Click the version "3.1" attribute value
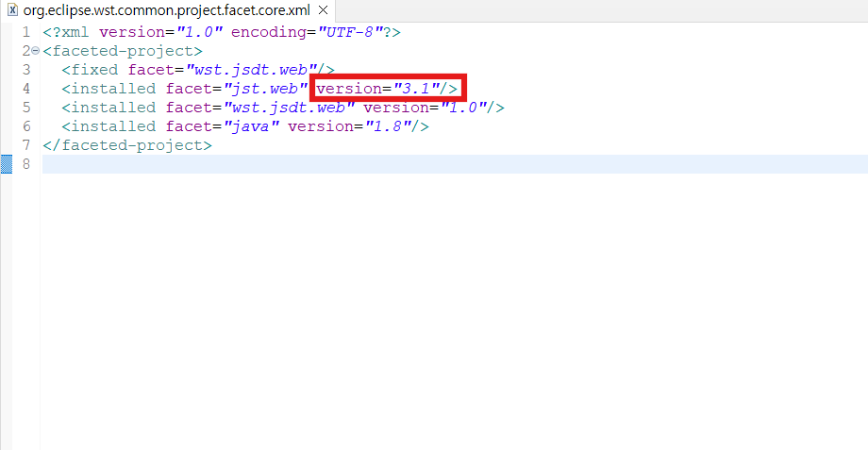Image resolution: width=868 pixels, height=450 pixels. [416, 89]
